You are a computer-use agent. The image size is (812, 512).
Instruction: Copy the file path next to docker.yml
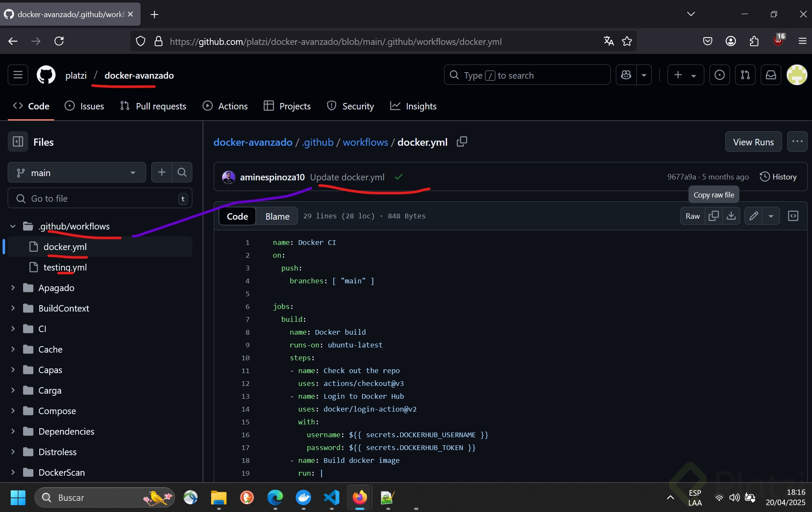point(462,142)
